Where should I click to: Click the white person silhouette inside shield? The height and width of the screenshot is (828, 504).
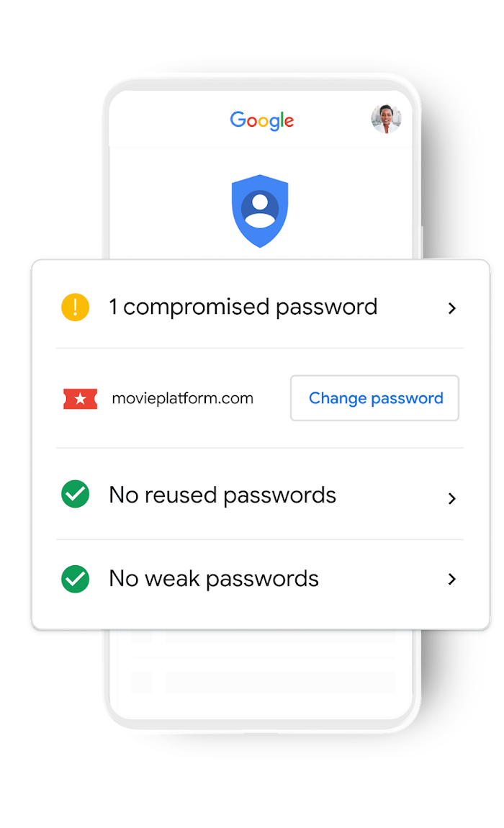[260, 209]
